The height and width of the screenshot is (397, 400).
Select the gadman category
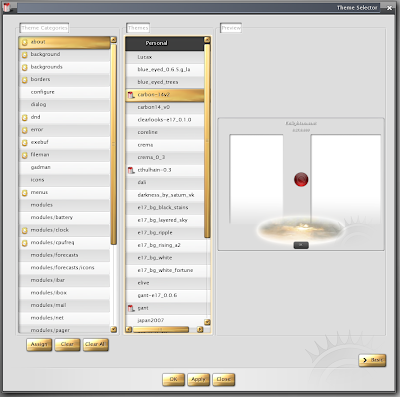(x=64, y=168)
